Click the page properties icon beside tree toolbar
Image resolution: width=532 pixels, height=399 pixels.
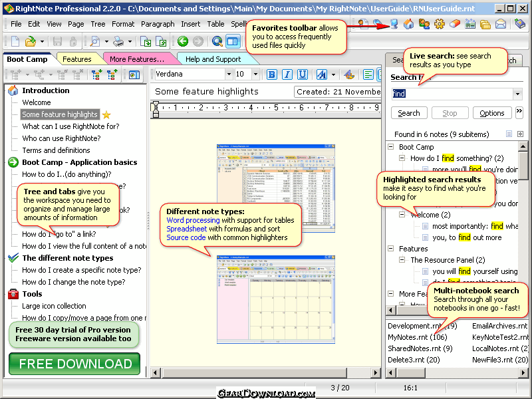pos(134,74)
